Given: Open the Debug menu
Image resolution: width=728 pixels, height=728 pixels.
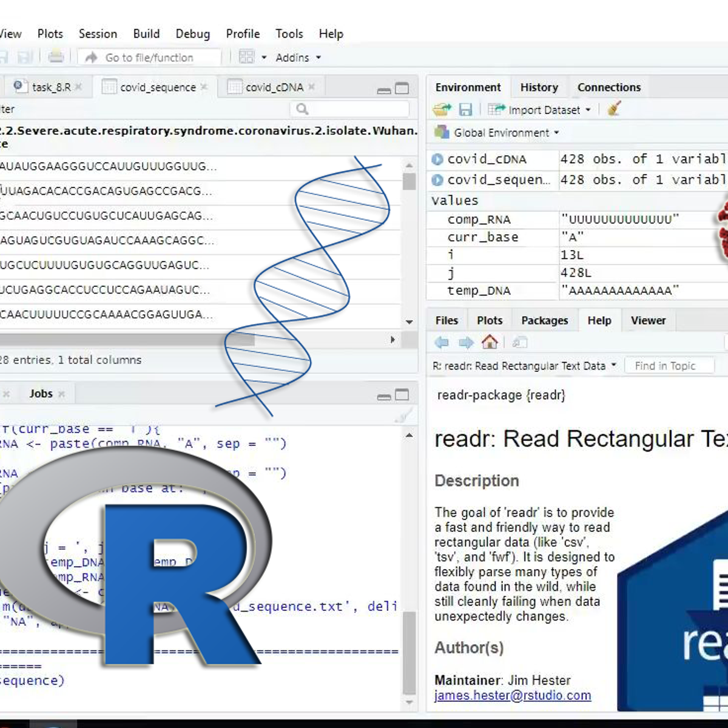Looking at the screenshot, I should coord(193,34).
